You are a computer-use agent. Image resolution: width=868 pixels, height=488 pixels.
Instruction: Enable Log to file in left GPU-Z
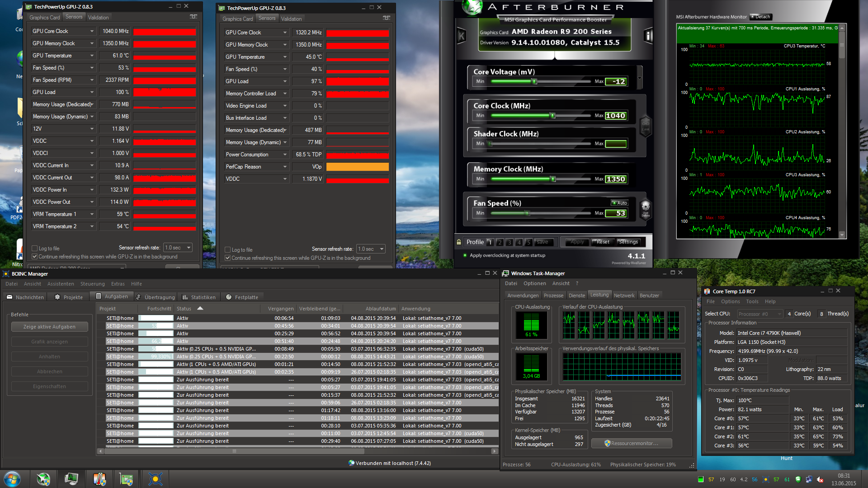[x=35, y=249]
